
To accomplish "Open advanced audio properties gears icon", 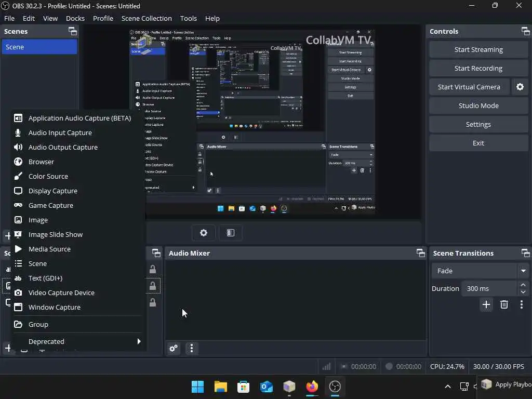I will pos(174,348).
